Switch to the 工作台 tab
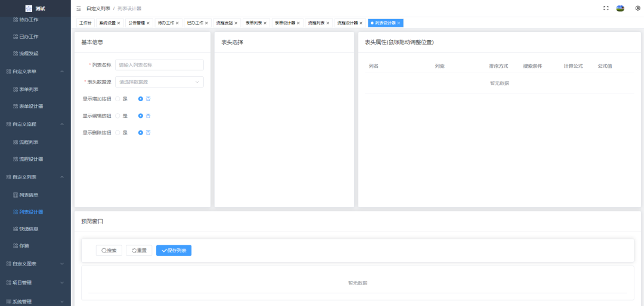 click(x=85, y=23)
